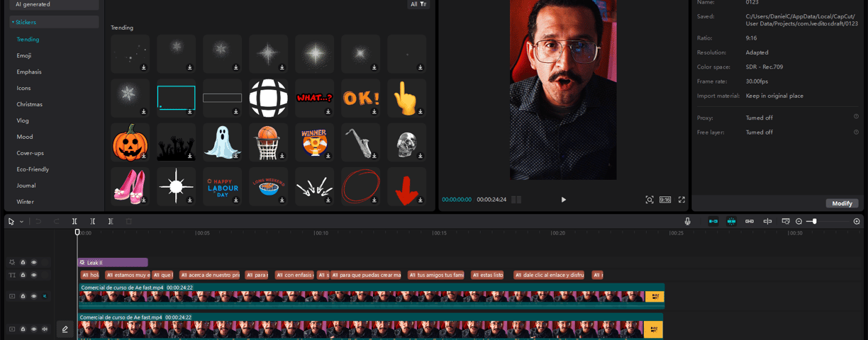Select the Icons sticker category
The width and height of the screenshot is (868, 340).
coord(24,88)
